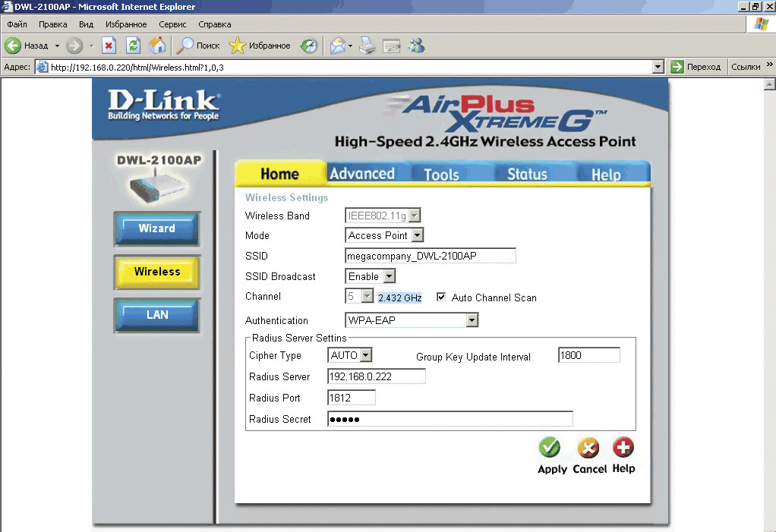Click the Wireless Settings heading
This screenshot has height=532, width=776.
click(286, 197)
